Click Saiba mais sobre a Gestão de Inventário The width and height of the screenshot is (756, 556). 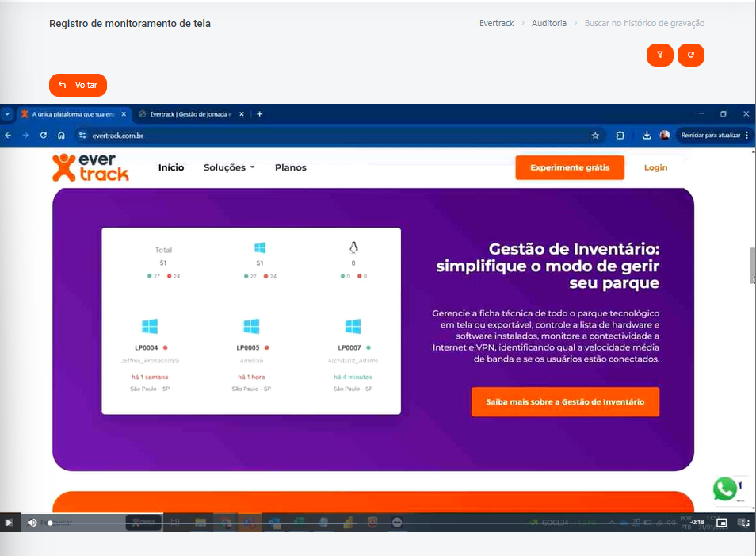[x=565, y=402]
